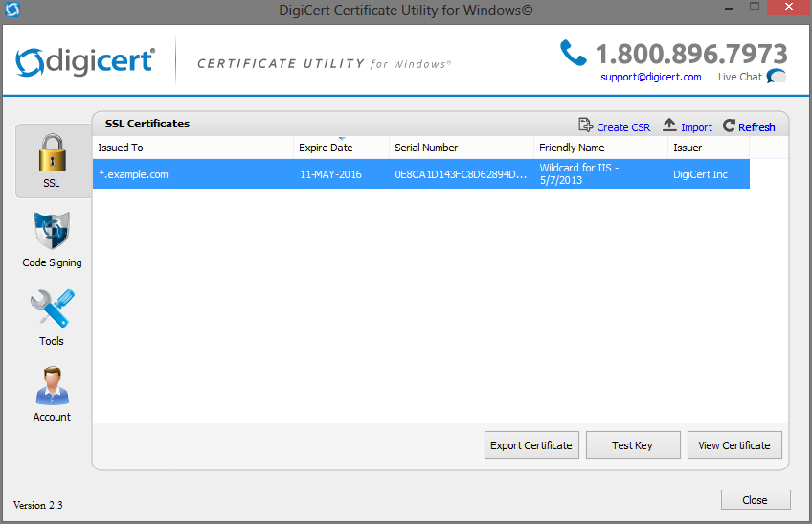812x524 pixels.
Task: Close the window with red X
Action: (x=789, y=8)
